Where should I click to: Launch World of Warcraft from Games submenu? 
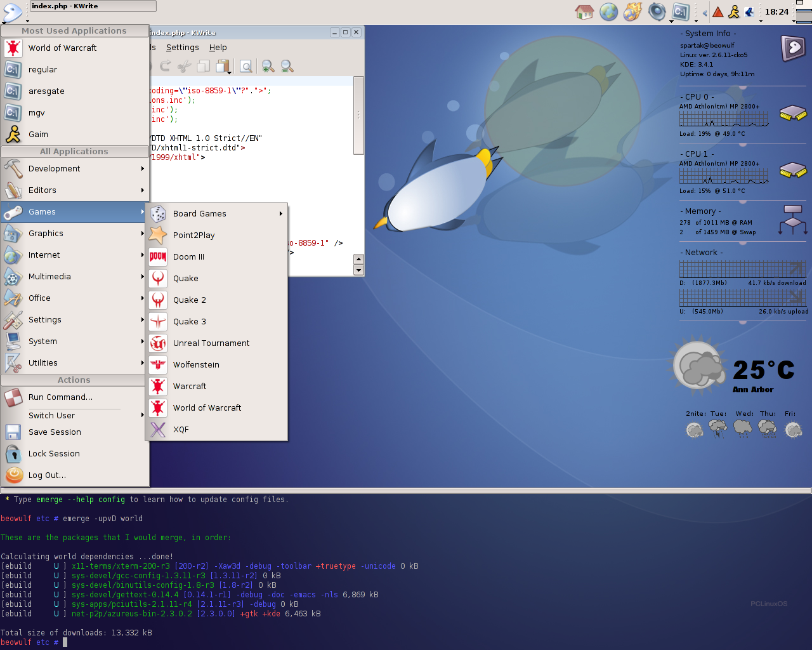[217, 408]
